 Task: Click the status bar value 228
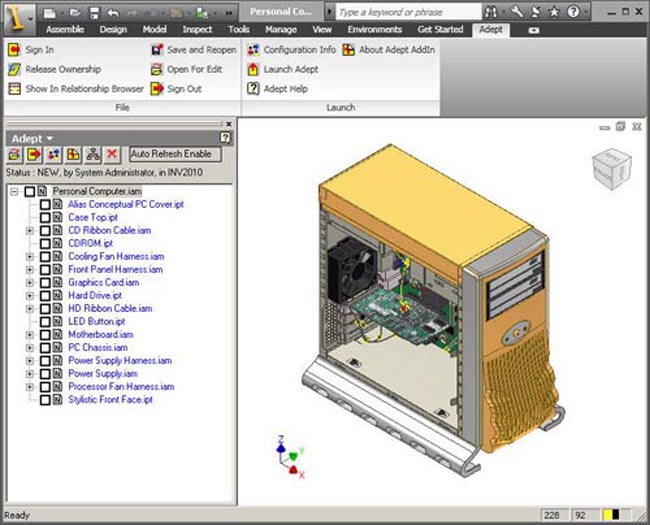pos(552,515)
